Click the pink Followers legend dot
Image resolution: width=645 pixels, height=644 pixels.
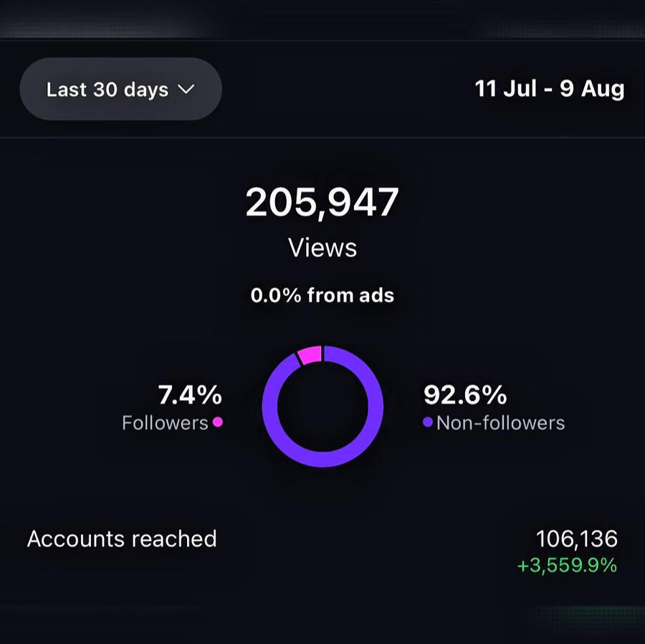pyautogui.click(x=217, y=423)
